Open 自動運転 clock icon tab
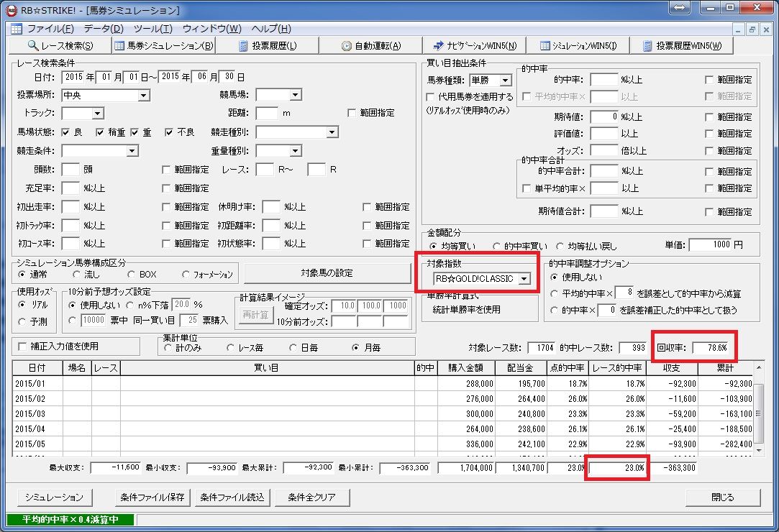 coord(346,46)
